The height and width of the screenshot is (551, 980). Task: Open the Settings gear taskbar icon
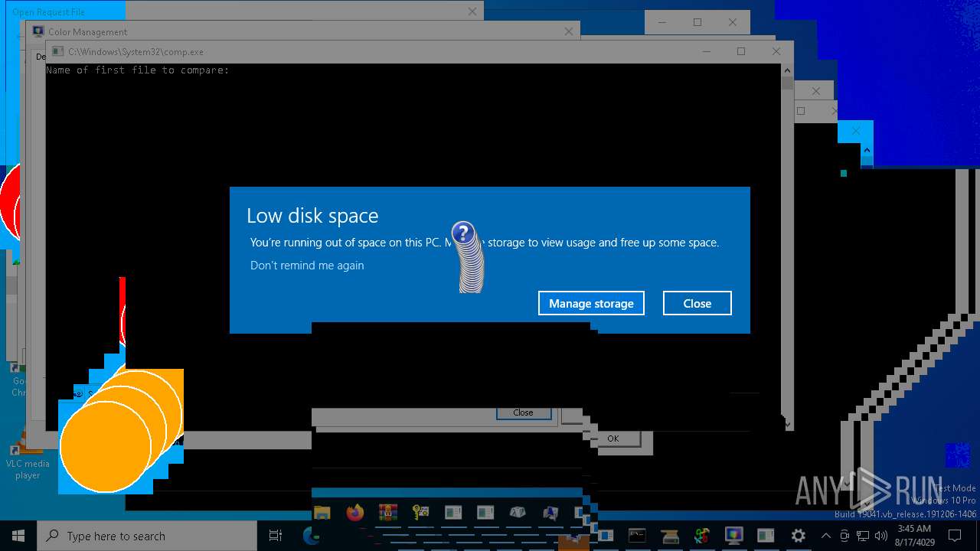tap(798, 536)
